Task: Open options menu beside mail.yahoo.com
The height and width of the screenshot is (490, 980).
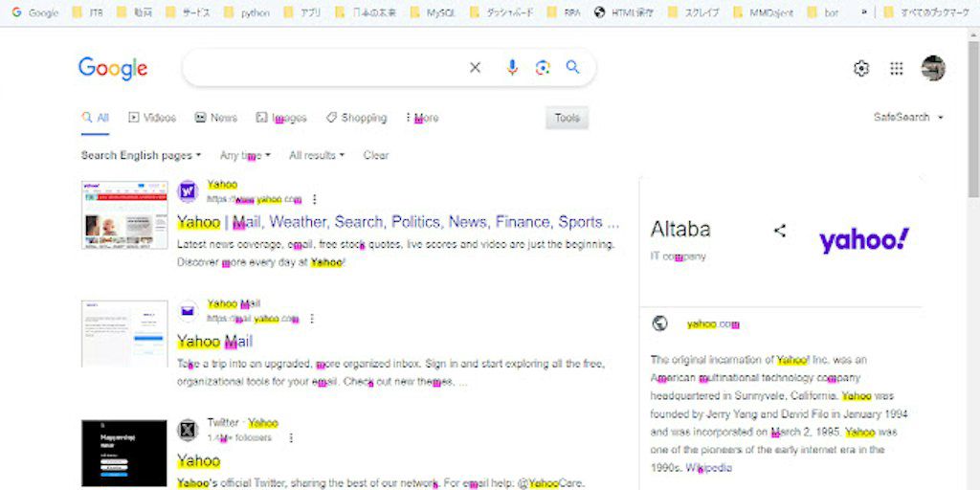Action: click(x=312, y=319)
